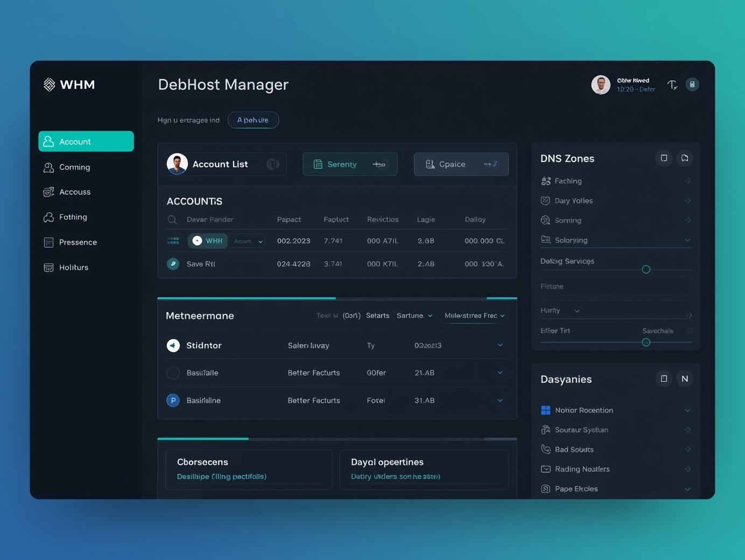
Task: Expand the Soloring item in DNS Zones
Action: [x=687, y=240]
